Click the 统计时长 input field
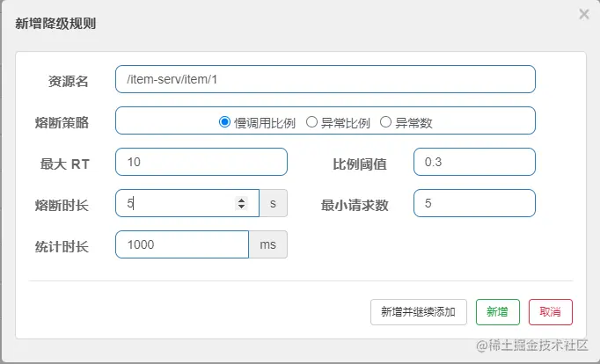The image size is (600, 364). [x=182, y=244]
